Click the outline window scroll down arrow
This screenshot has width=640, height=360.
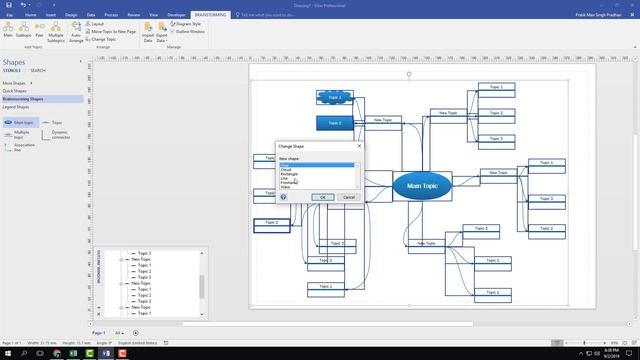tap(202, 314)
